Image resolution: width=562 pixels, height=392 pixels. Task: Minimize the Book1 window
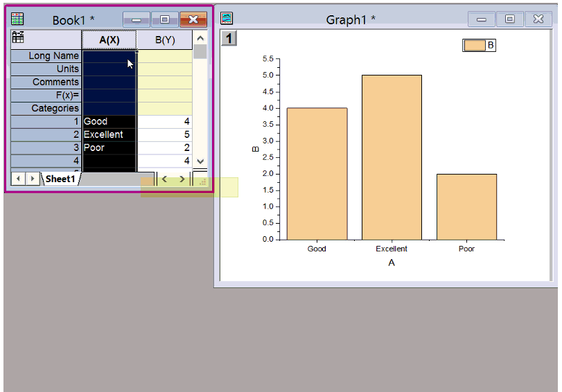(x=136, y=19)
